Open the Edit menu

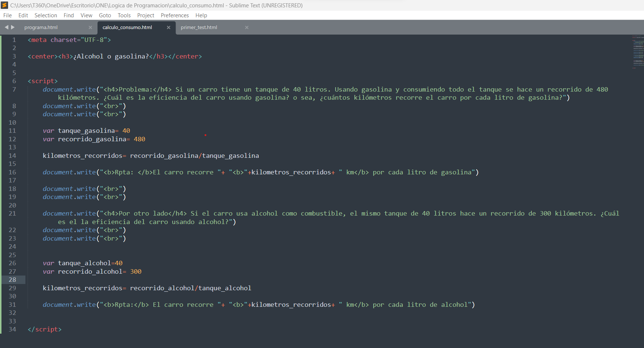tap(23, 15)
